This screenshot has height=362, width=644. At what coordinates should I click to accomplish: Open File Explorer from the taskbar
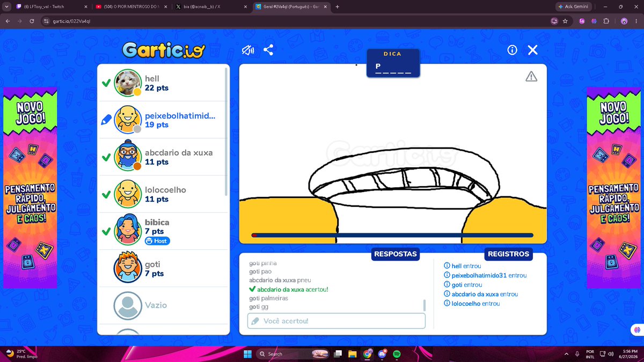point(353,354)
